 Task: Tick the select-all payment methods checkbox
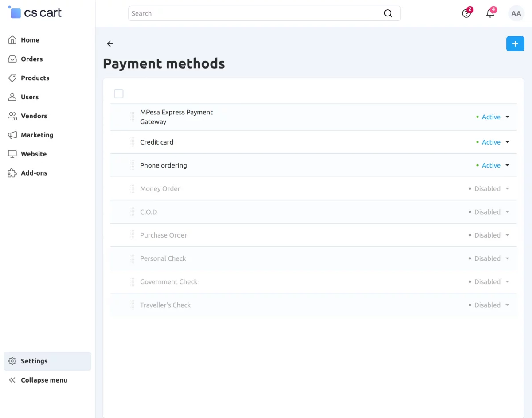[119, 94]
